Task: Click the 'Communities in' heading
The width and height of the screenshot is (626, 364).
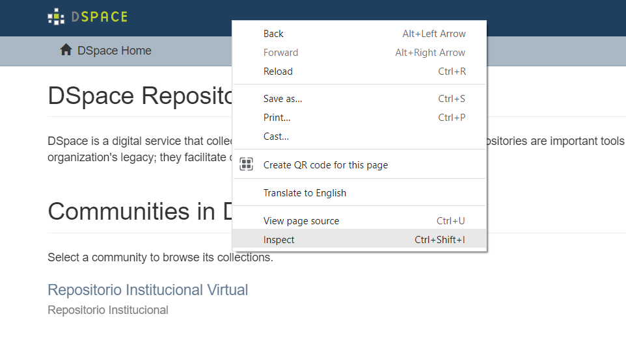Action: pos(140,211)
